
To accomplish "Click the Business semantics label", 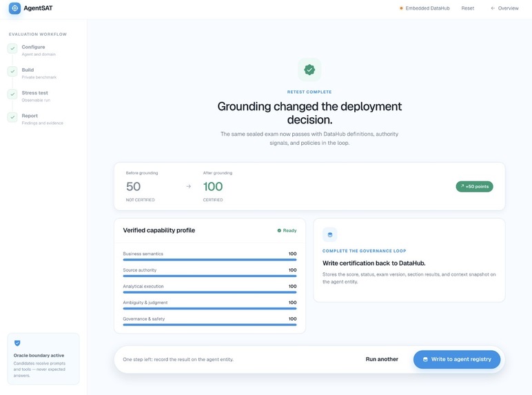I will click(x=143, y=254).
